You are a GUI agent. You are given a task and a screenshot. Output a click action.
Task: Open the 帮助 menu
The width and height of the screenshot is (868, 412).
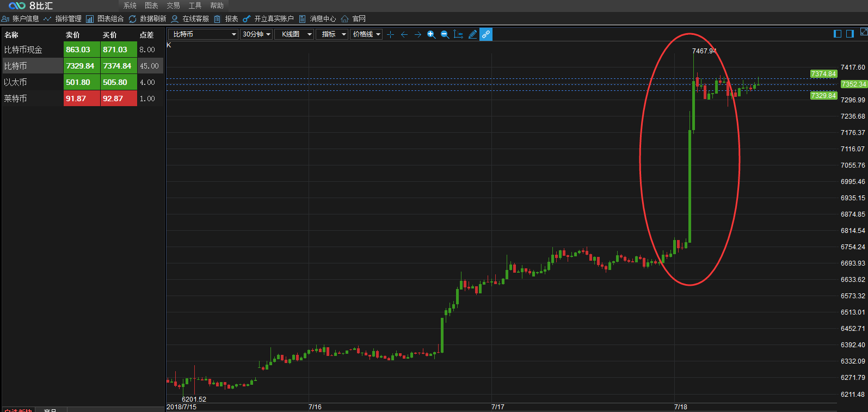[x=217, y=5]
